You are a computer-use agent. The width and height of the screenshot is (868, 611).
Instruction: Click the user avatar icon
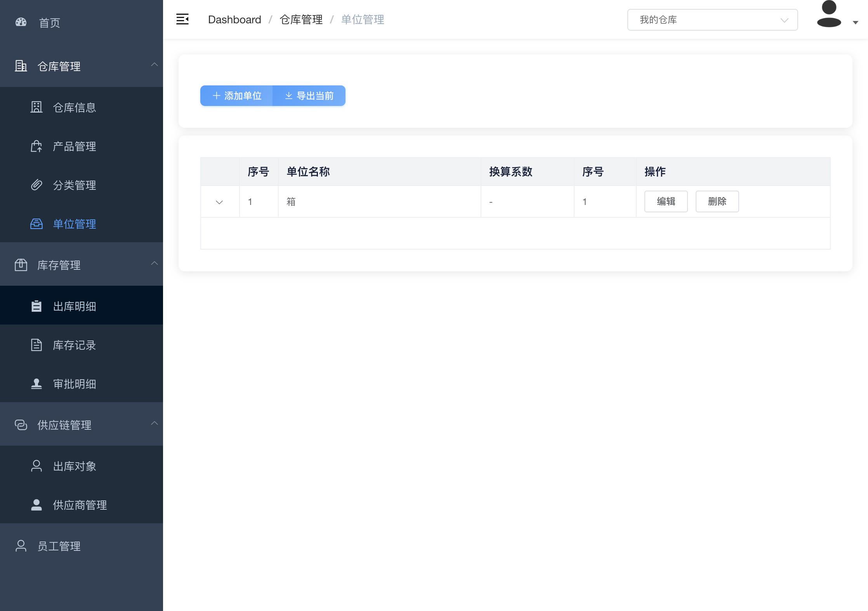point(829,15)
